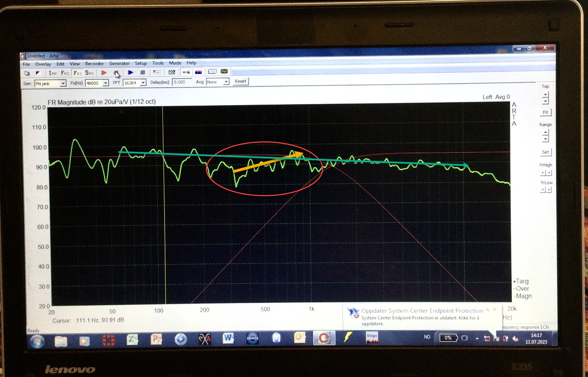Screen dimensions: 588x377
Task: Open File Explorer from the taskbar
Action: (61, 341)
